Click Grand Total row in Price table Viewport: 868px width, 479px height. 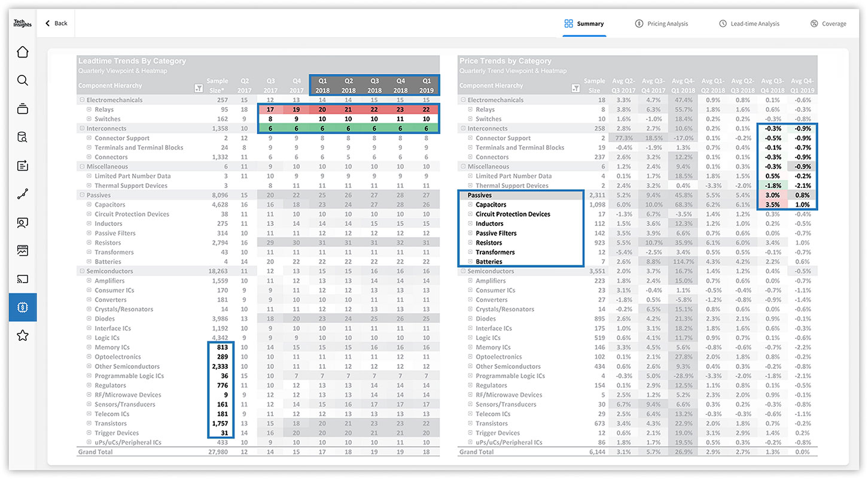click(x=638, y=452)
